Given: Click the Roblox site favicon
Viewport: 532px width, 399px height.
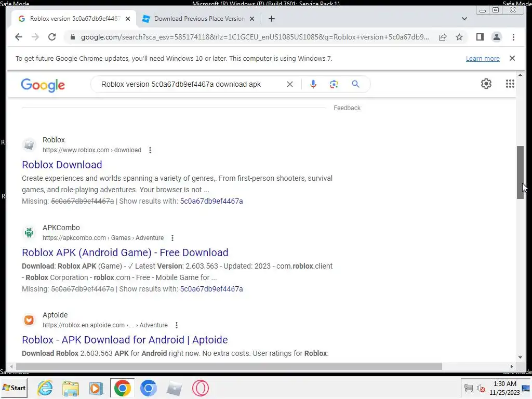Looking at the screenshot, I should (x=29, y=145).
